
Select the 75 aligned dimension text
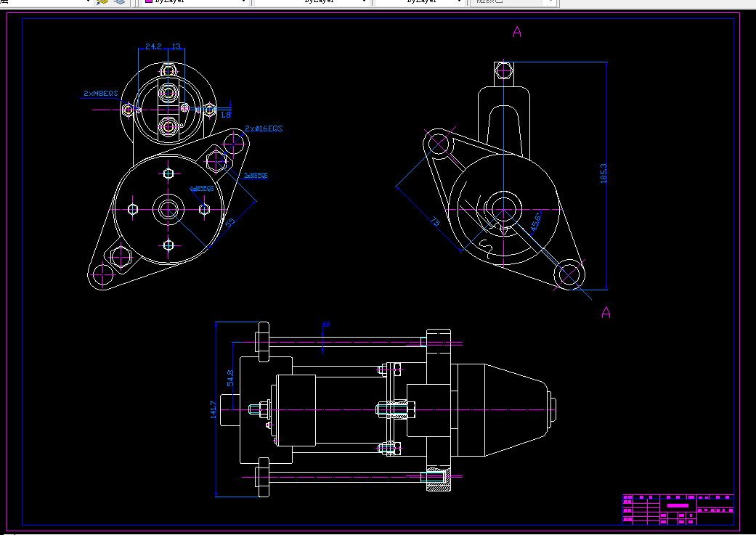click(435, 221)
